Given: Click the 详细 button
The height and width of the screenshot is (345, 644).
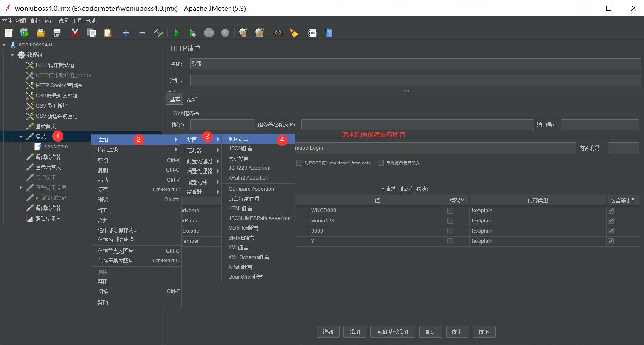Looking at the screenshot, I should click(x=328, y=332).
